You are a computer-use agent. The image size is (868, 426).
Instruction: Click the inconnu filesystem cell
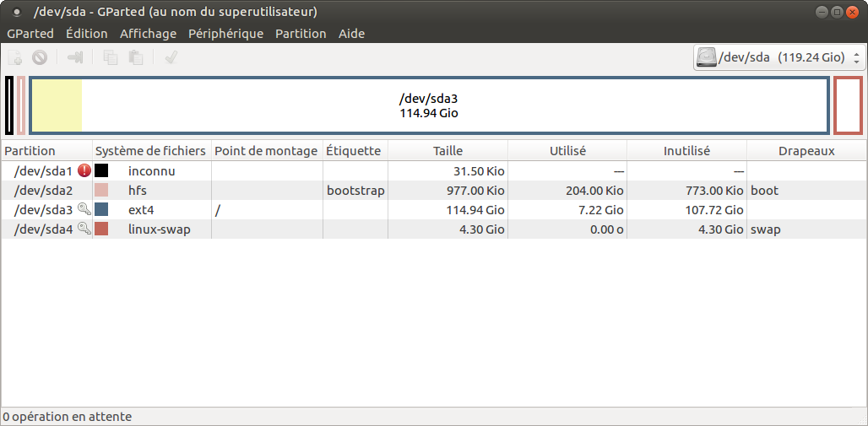(152, 171)
